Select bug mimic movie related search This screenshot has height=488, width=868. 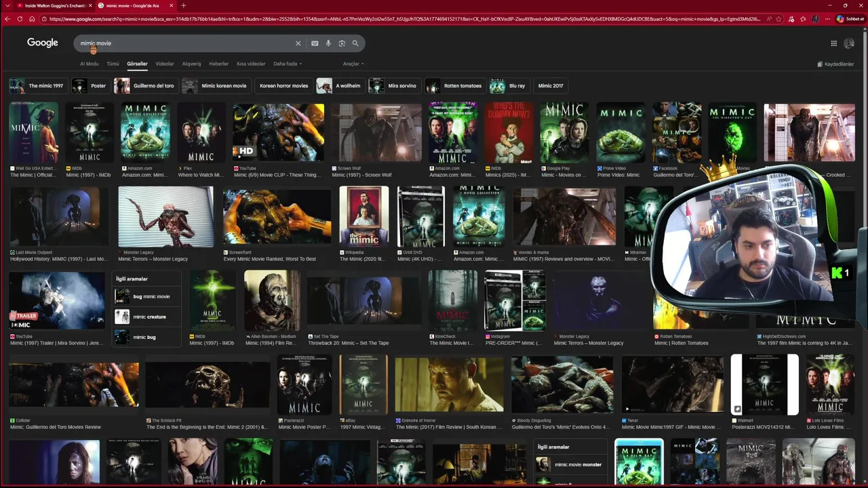(x=146, y=296)
